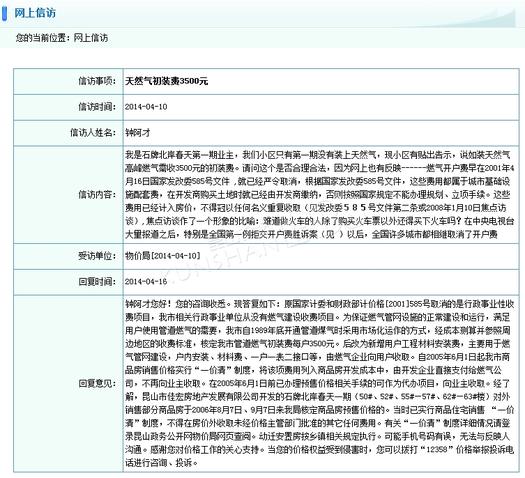Screen dimensions: 525x478
Task: Select the 受访单位 row label
Action: [x=97, y=256]
